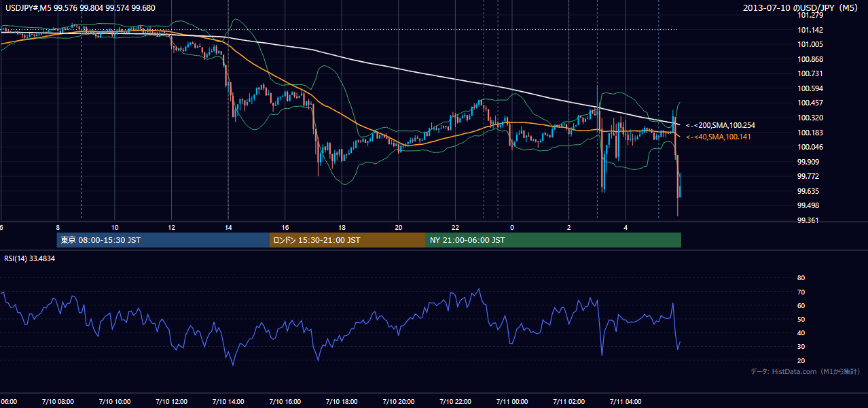The width and height of the screenshot is (868, 408).
Task: Click the 7/11 02:00 bottom time label
Action: (x=568, y=401)
